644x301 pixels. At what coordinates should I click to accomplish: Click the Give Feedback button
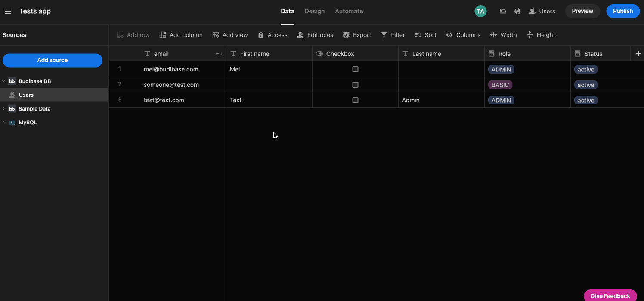coord(610,296)
